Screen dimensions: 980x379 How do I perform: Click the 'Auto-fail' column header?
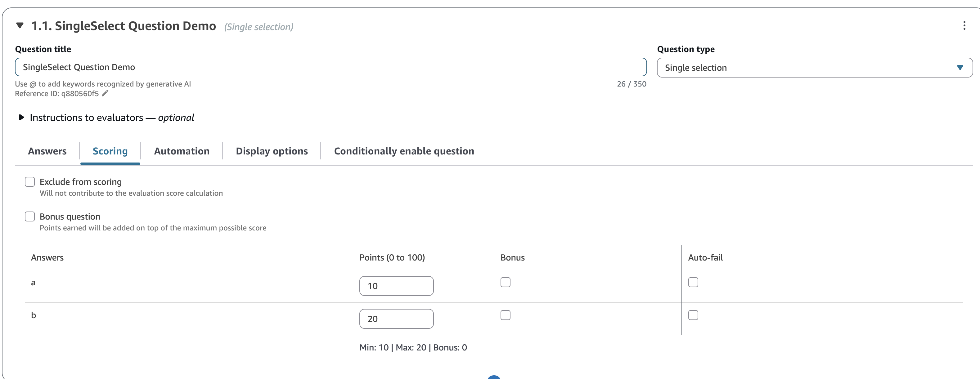[x=705, y=257]
